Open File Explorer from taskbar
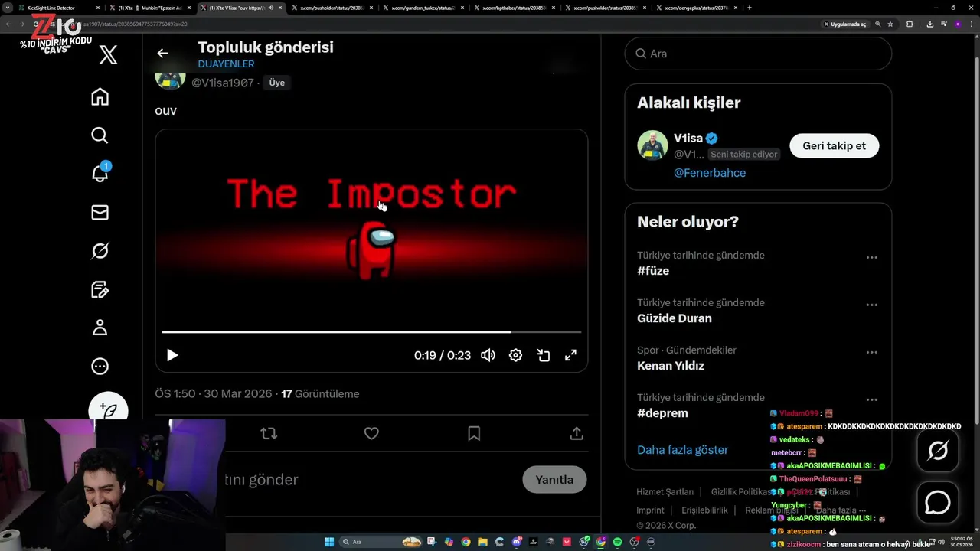This screenshot has width=980, height=551. (482, 542)
